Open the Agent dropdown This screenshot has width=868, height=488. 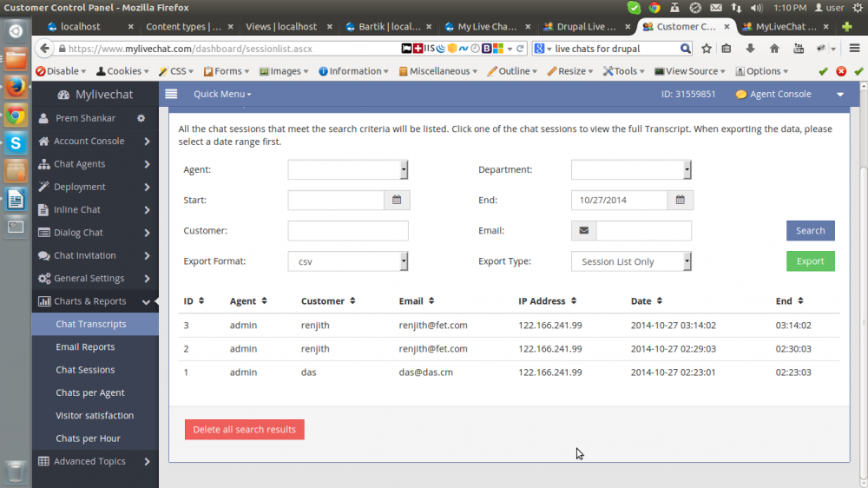point(347,170)
